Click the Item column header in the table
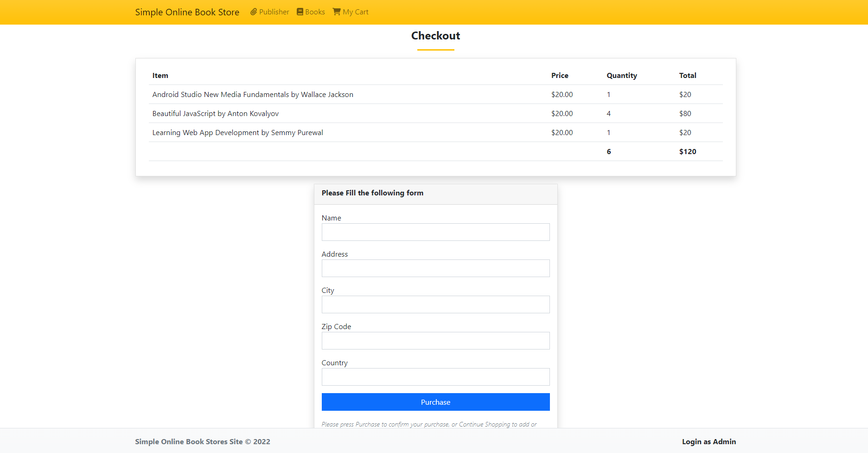 (x=160, y=75)
